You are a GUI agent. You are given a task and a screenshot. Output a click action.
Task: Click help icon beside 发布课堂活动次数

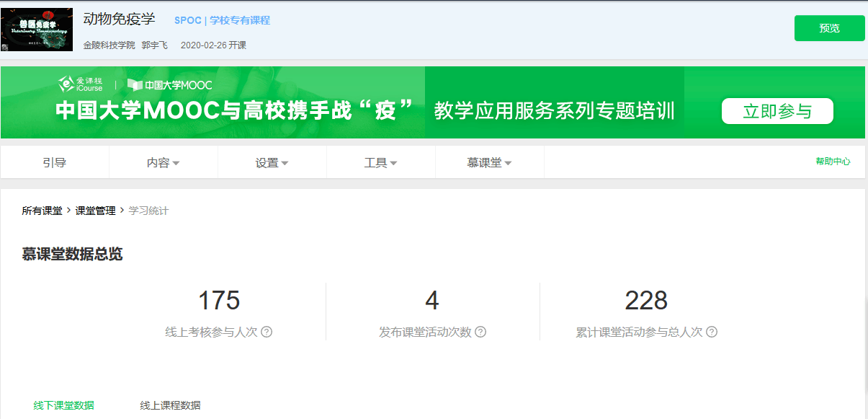[x=480, y=332]
